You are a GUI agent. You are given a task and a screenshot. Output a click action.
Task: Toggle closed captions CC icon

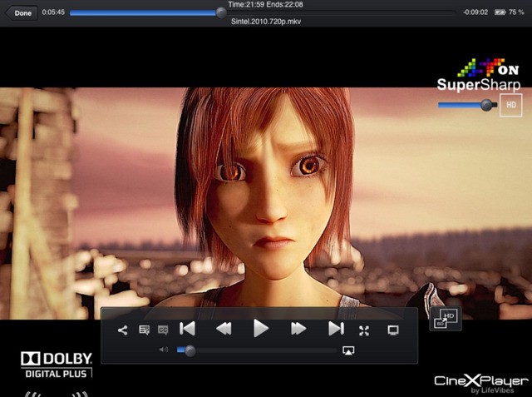click(163, 330)
